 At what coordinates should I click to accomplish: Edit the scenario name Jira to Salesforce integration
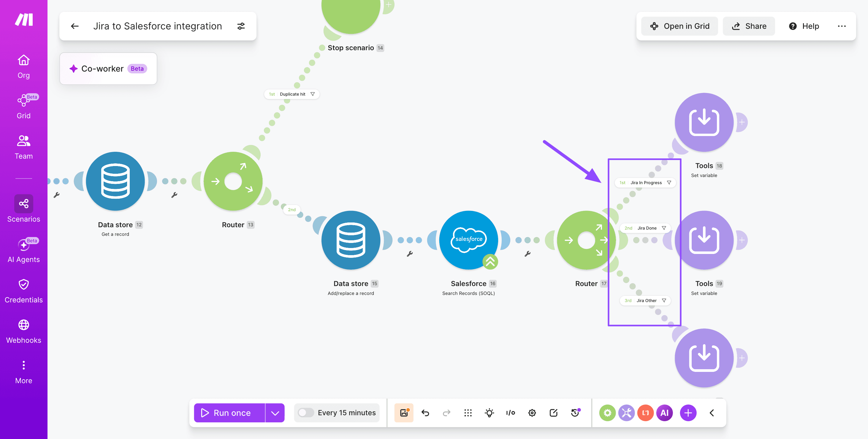coord(157,26)
